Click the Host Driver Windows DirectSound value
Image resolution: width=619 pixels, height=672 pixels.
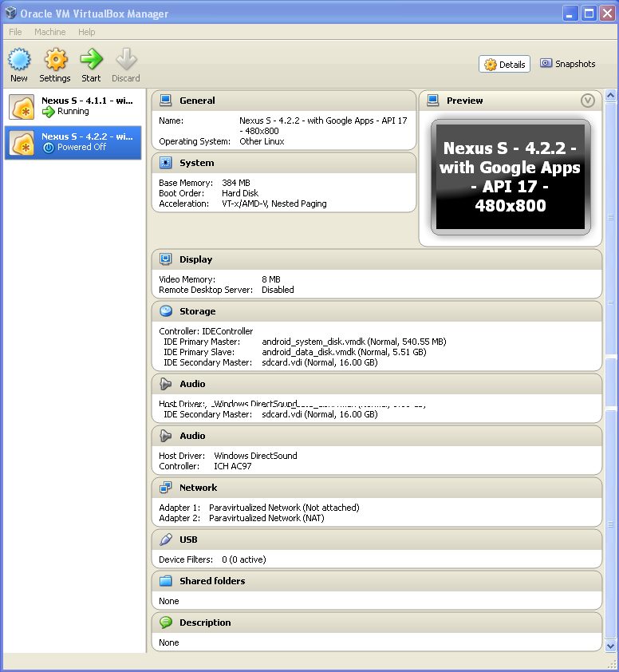[255, 456]
